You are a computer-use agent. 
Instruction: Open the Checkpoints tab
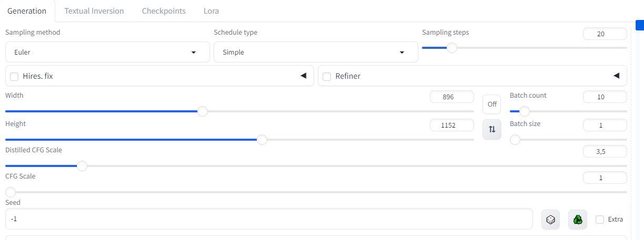click(164, 11)
